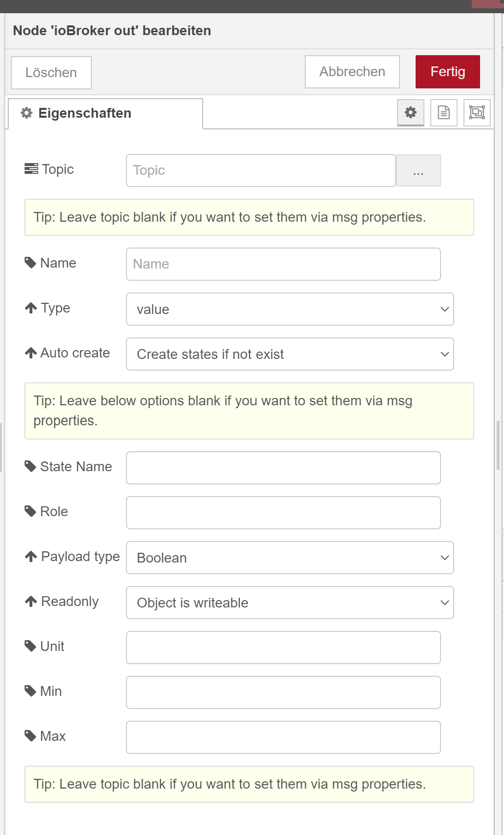Click the Löschen button
The height and width of the screenshot is (835, 504).
(x=51, y=73)
